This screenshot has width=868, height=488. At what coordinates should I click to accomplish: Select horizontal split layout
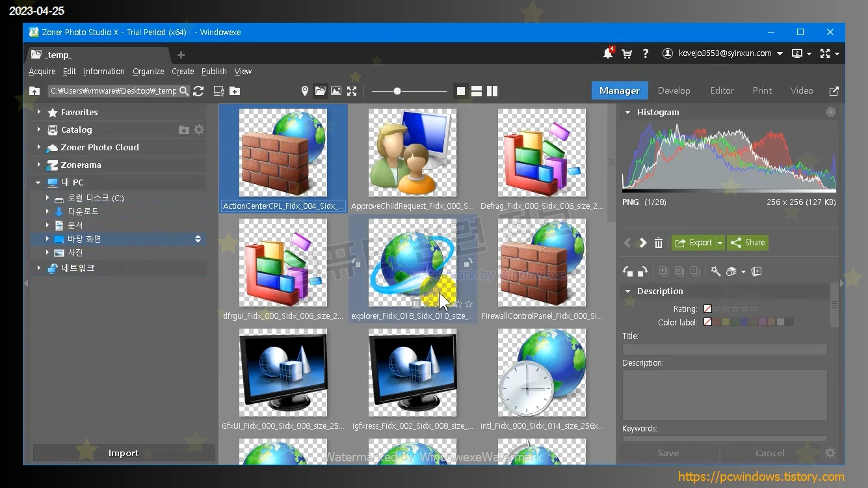pos(477,91)
